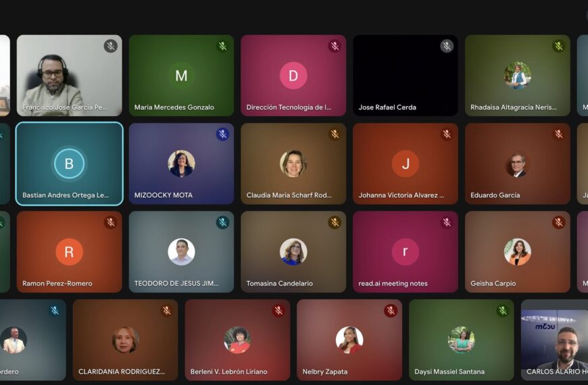Click the name 'MIZOOCKY MOTA'
588x385 pixels.
click(164, 195)
